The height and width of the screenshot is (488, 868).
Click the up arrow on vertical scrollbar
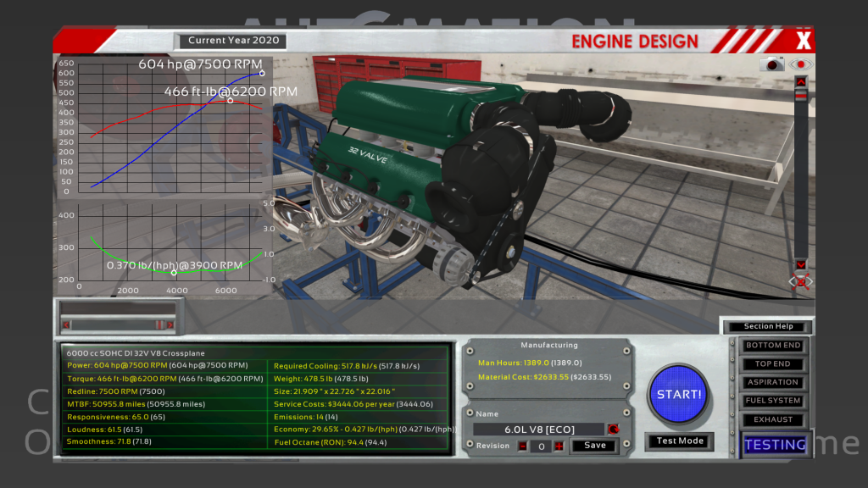pos(800,81)
